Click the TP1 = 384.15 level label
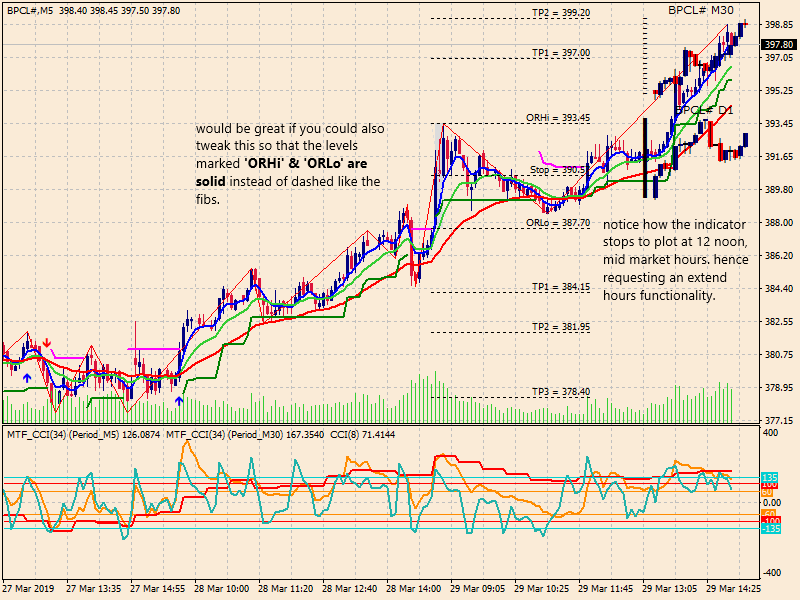Image resolution: width=800 pixels, height=600 pixels. tap(561, 287)
